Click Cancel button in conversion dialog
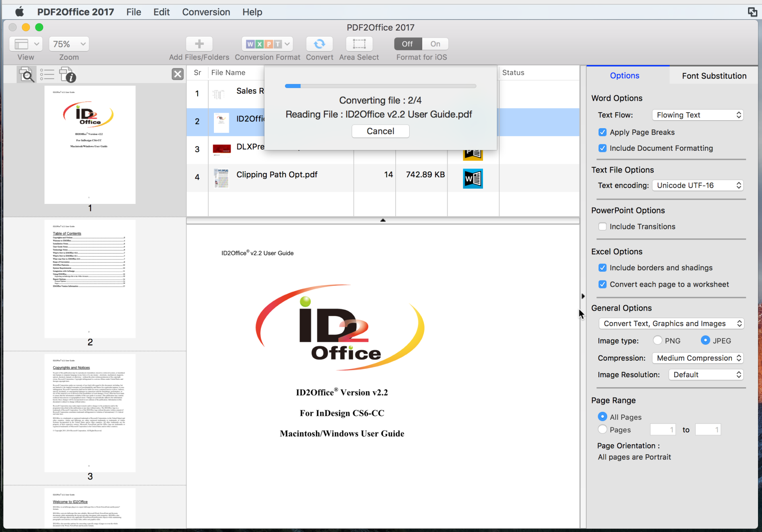762x532 pixels. click(x=380, y=130)
